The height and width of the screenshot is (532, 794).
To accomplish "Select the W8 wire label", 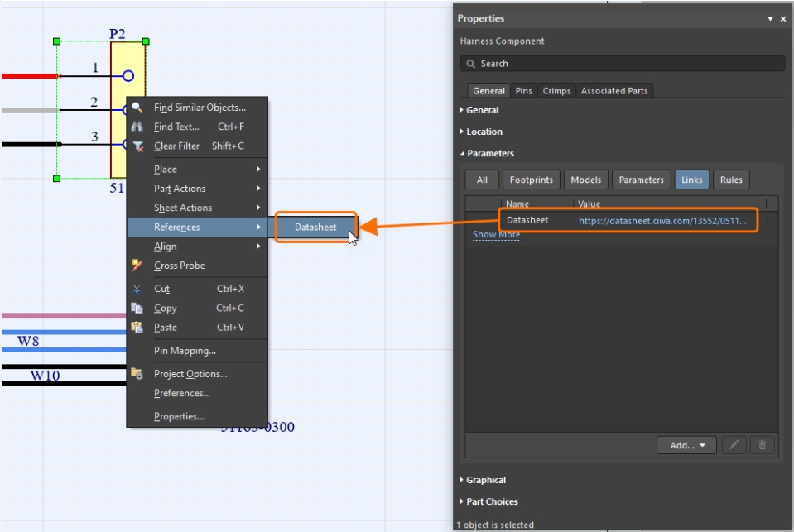I will [28, 341].
